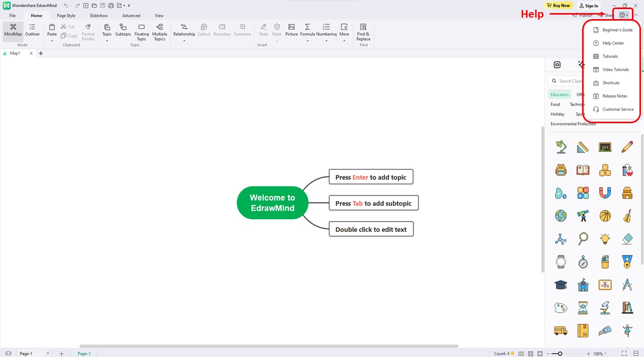Switch to Outliner mode
Viewport: 644px width, 357px height.
[33, 30]
